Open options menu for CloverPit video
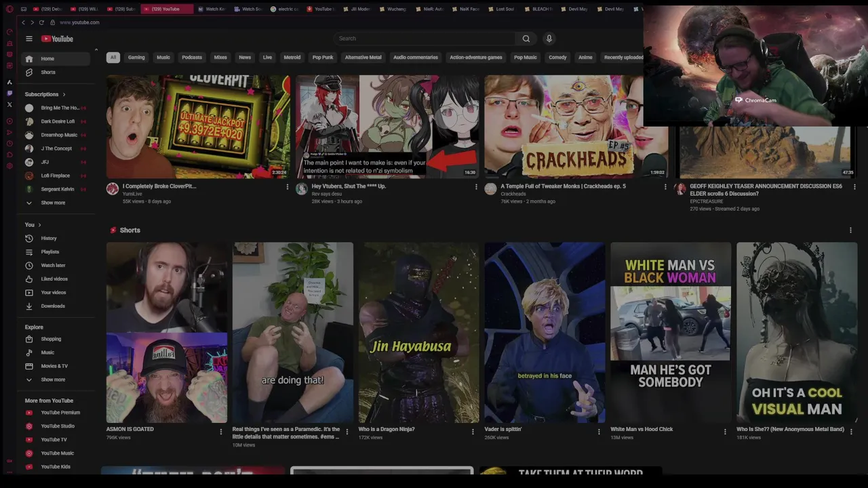 pyautogui.click(x=287, y=187)
